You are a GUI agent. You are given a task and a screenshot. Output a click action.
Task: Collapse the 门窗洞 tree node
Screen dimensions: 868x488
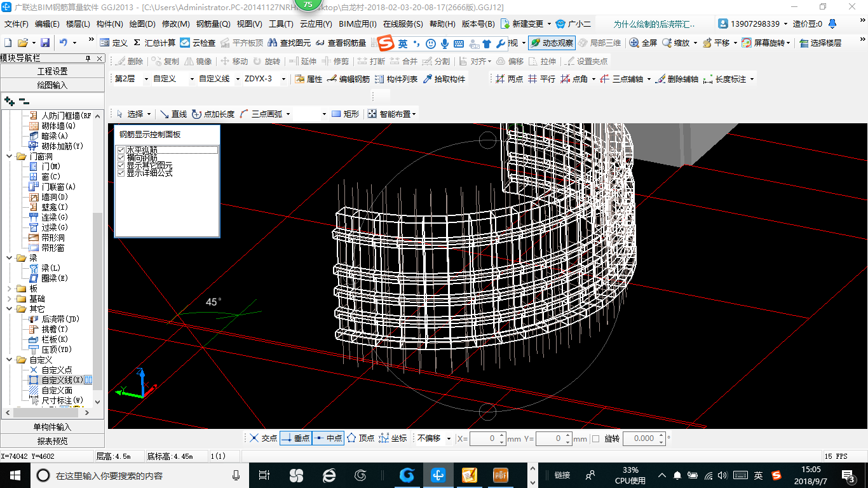[x=9, y=156]
